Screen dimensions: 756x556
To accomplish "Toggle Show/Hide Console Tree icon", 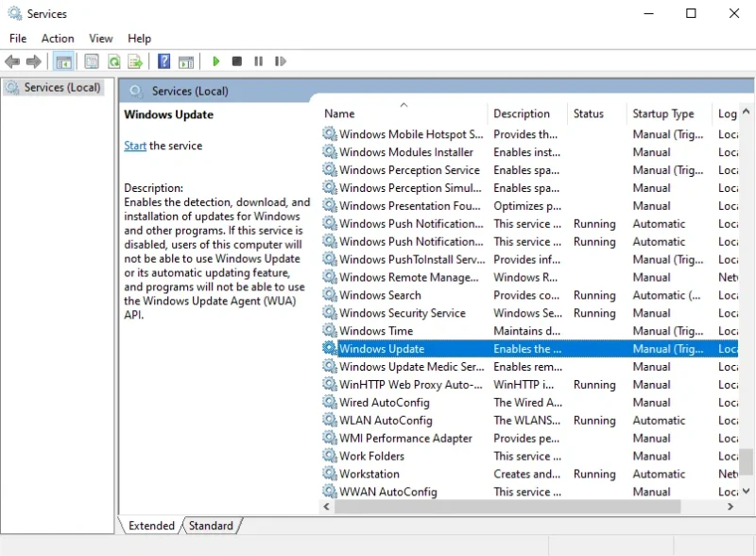I will pos(63,61).
